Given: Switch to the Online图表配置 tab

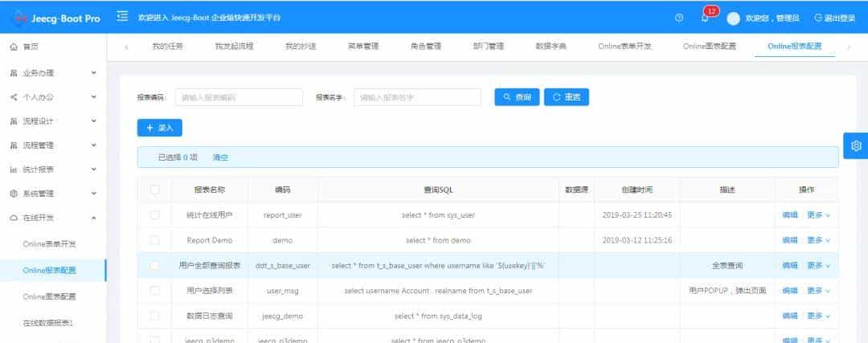Looking at the screenshot, I should coord(710,47).
